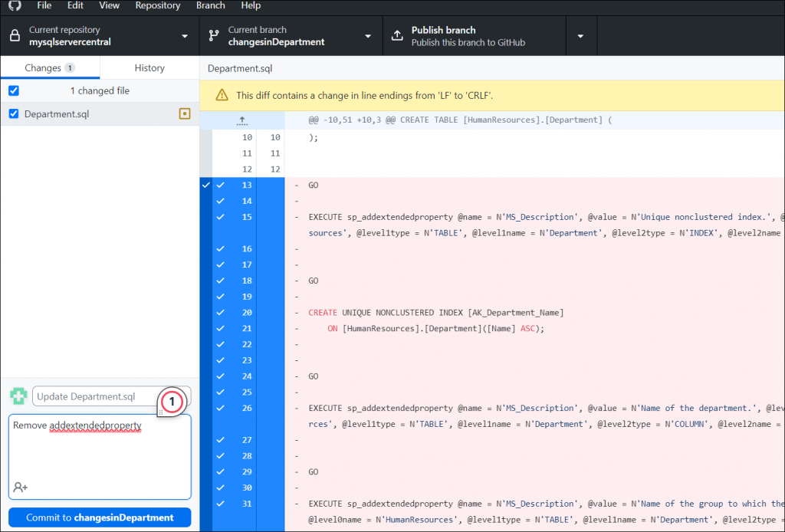Open the dropdown arrow next to Publish branch

(580, 36)
